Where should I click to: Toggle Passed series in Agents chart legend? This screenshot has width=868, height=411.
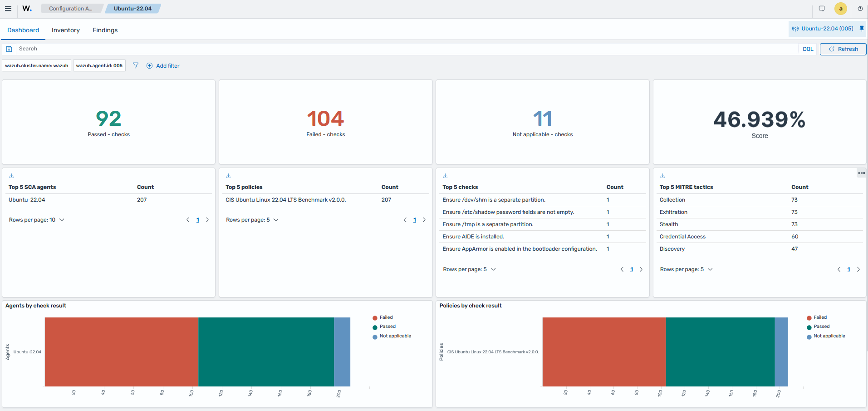pos(384,327)
